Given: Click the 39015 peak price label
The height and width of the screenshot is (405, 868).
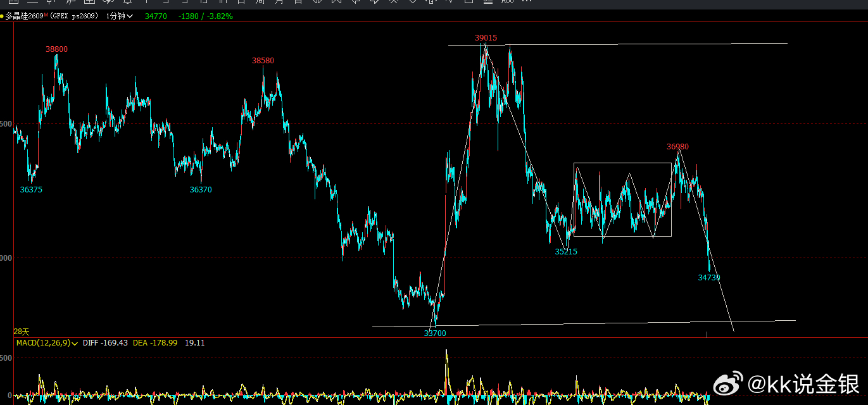Looking at the screenshot, I should point(486,38).
